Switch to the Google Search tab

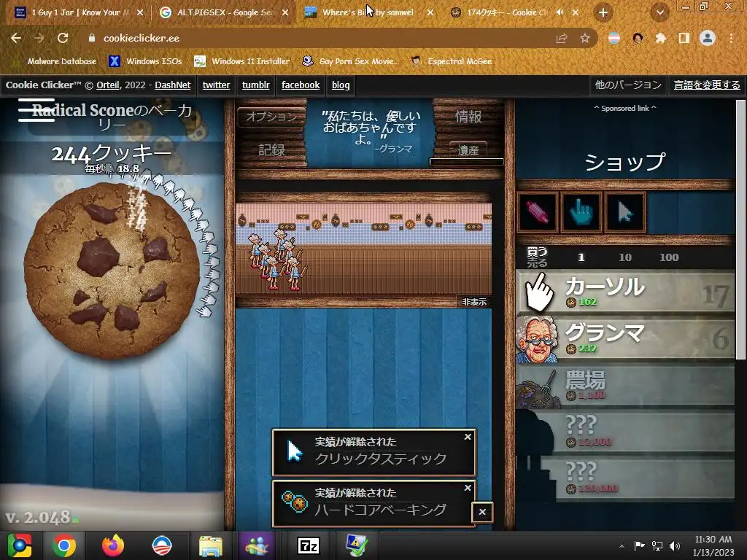pyautogui.click(x=224, y=13)
